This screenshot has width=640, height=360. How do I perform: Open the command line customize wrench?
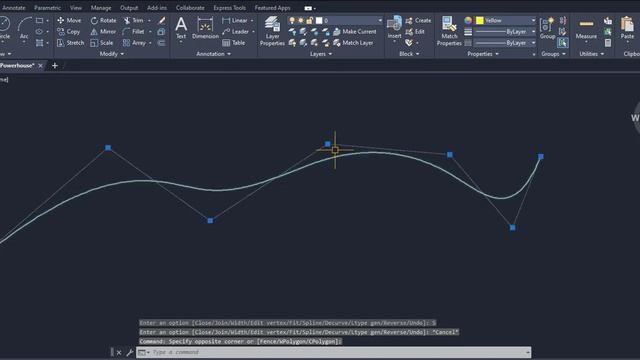pos(130,352)
